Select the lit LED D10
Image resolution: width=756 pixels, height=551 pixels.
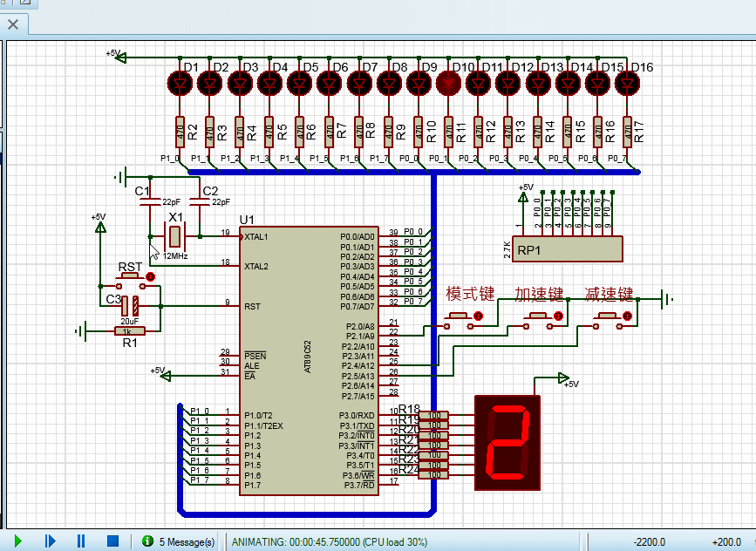click(x=448, y=84)
